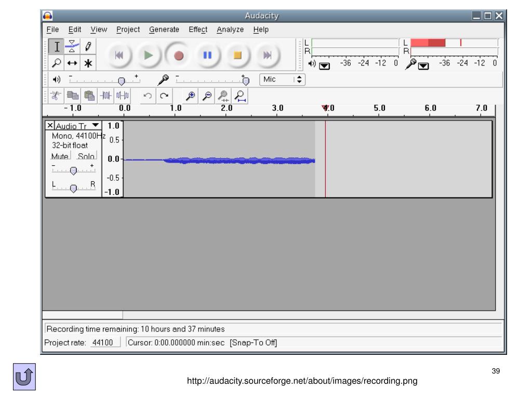
Task: Click the output speaker meter icon
Action: pos(312,63)
